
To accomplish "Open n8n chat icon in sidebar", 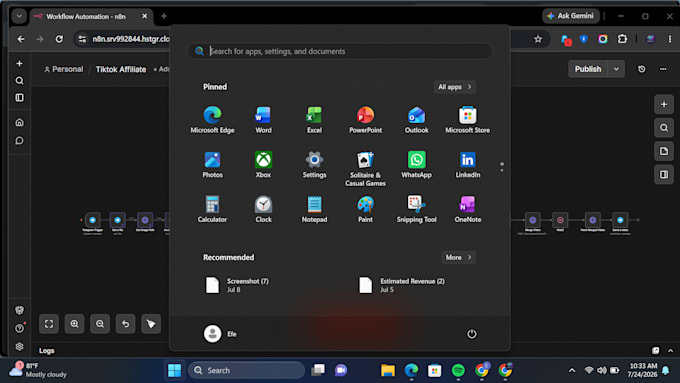I will click(20, 141).
